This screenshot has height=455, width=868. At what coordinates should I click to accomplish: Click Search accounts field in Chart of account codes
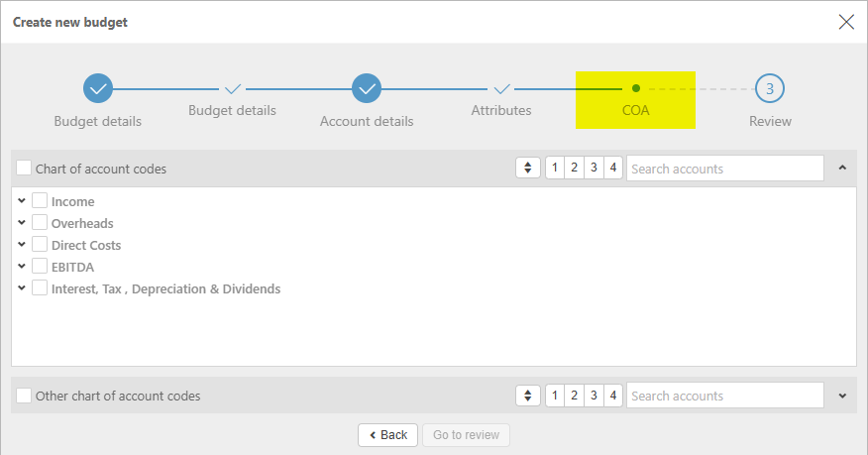[x=724, y=169]
